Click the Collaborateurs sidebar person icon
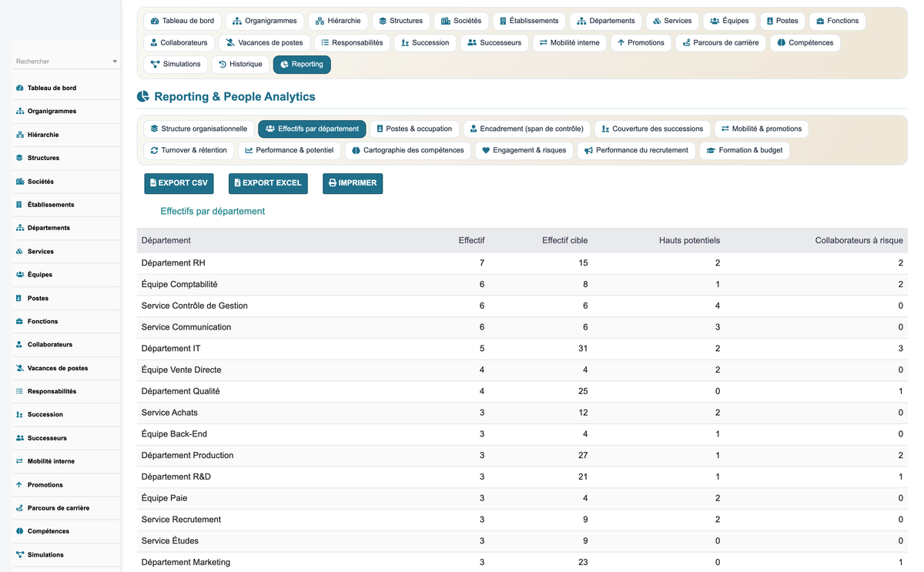Viewport: 924px width, 572px height. (x=19, y=345)
